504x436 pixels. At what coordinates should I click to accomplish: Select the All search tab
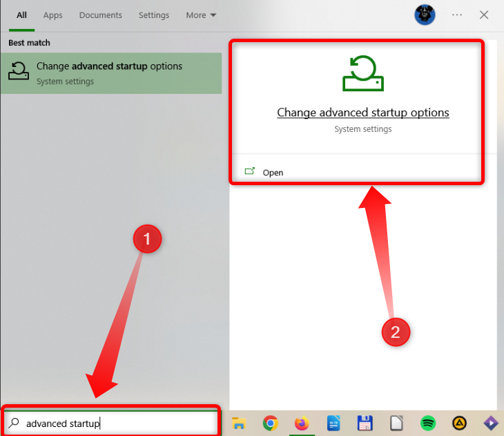tap(22, 15)
